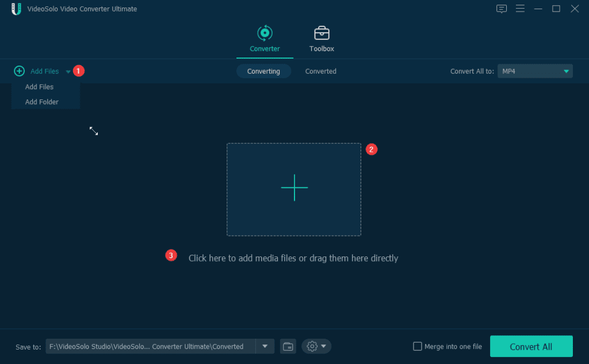Enable Merge into one file checkbox
589x364 pixels.
pyautogui.click(x=418, y=346)
